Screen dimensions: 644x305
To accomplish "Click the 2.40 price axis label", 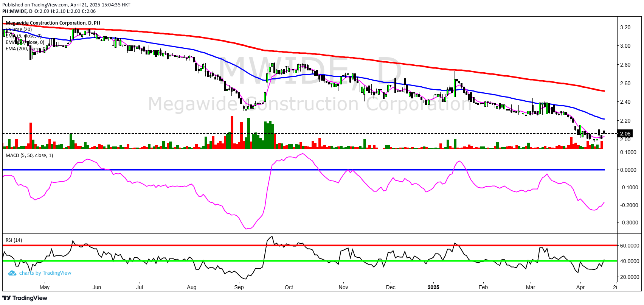I will (625, 102).
